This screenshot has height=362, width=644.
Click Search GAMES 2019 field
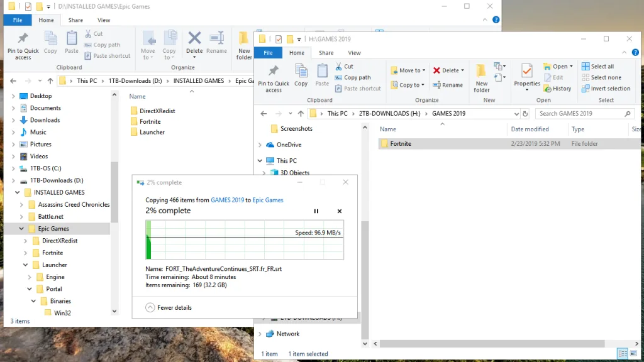click(x=585, y=114)
